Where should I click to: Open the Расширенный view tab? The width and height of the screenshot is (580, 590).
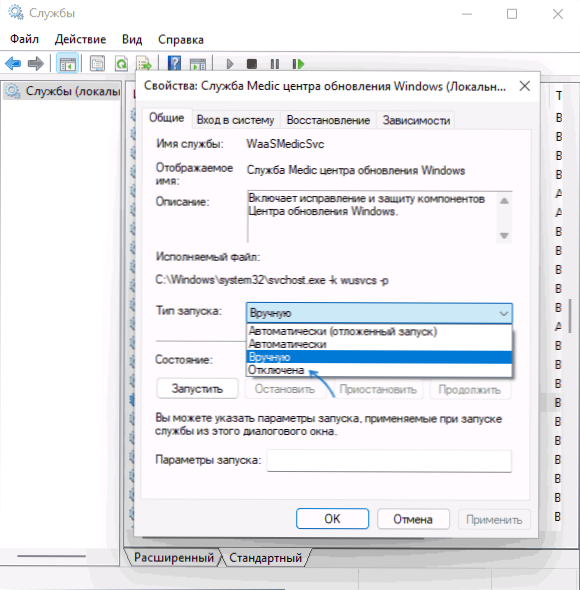tap(174, 557)
